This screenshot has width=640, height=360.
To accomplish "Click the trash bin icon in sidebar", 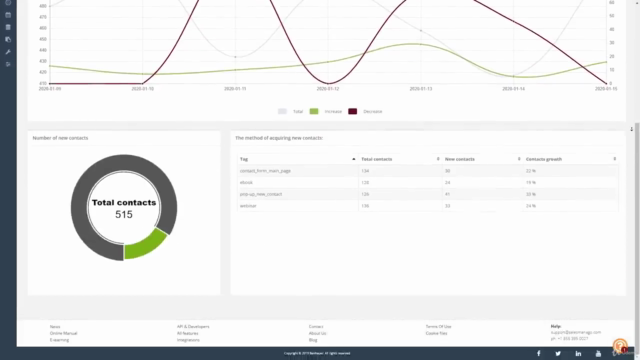I will [x=8, y=27].
